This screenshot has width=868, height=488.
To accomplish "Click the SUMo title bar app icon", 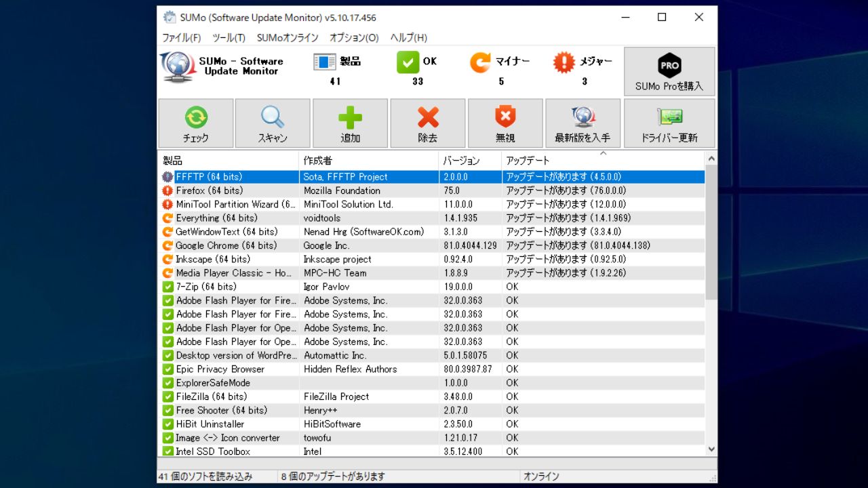I will [170, 18].
